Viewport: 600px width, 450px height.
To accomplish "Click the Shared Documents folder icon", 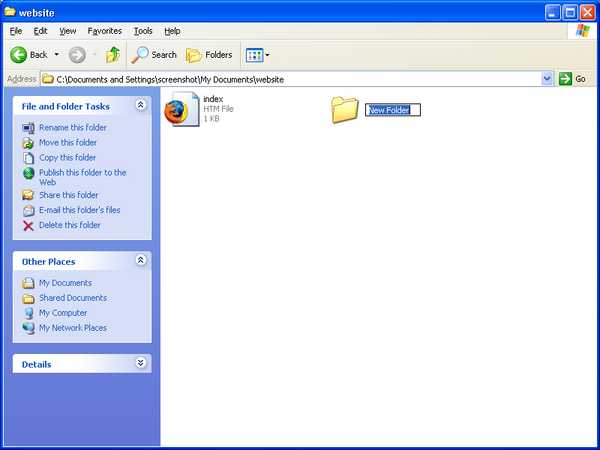I will click(x=28, y=298).
